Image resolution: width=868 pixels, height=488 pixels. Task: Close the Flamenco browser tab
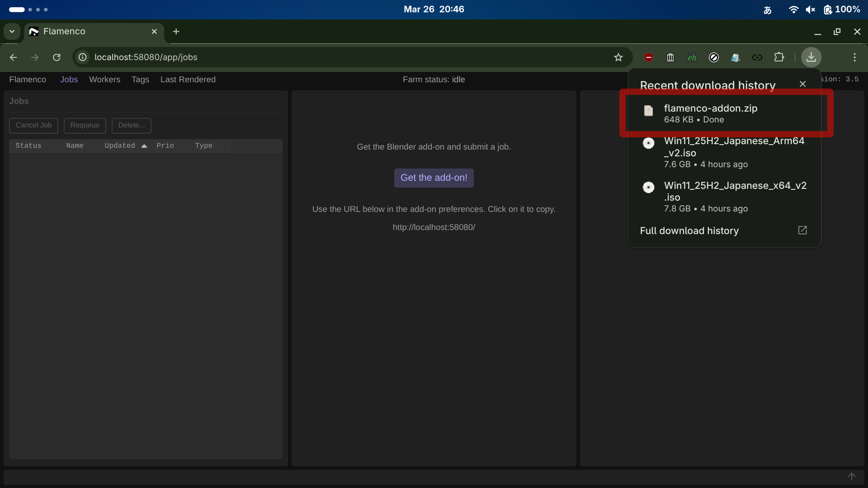(154, 32)
